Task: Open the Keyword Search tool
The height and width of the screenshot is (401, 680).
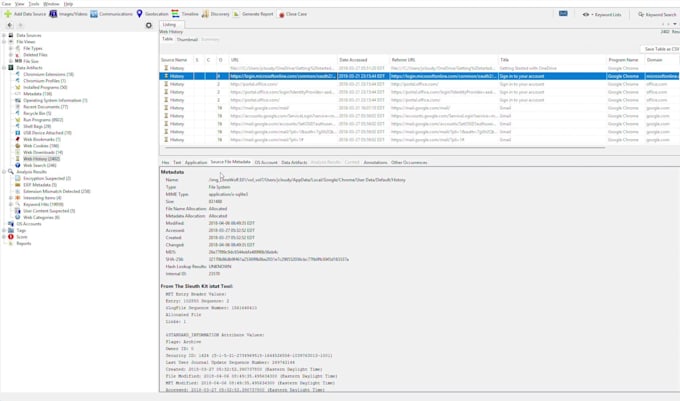Action: 657,14
